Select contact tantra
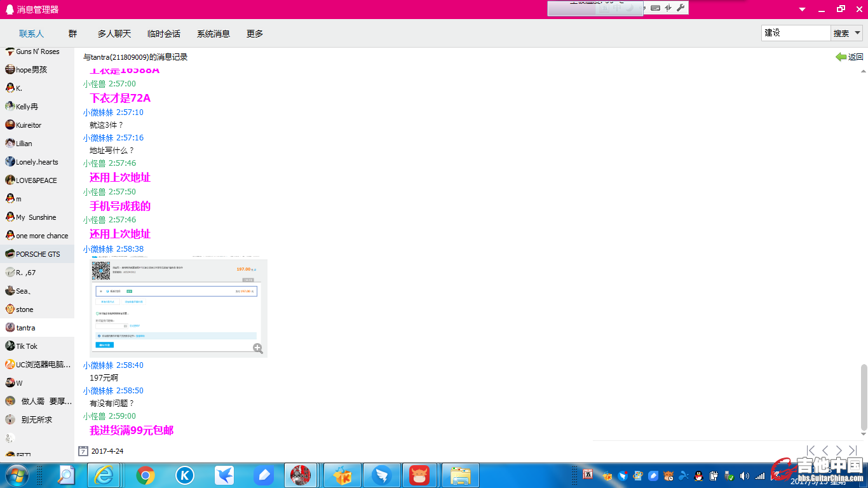 [37, 328]
